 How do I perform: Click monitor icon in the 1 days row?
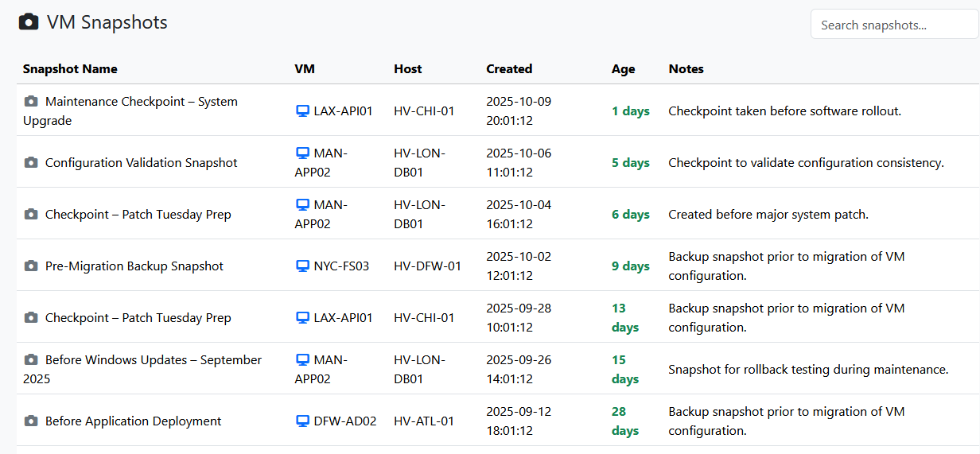tap(302, 111)
